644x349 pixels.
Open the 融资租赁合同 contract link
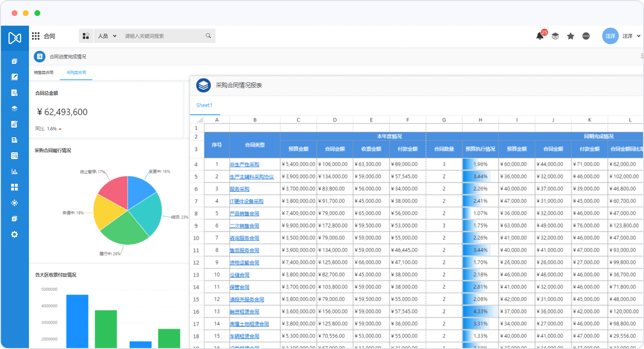tap(244, 312)
